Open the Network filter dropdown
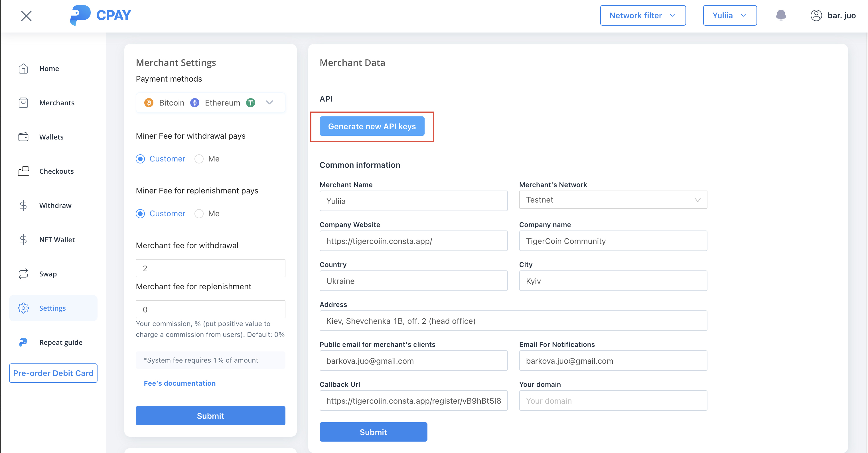The height and width of the screenshot is (453, 868). tap(642, 15)
